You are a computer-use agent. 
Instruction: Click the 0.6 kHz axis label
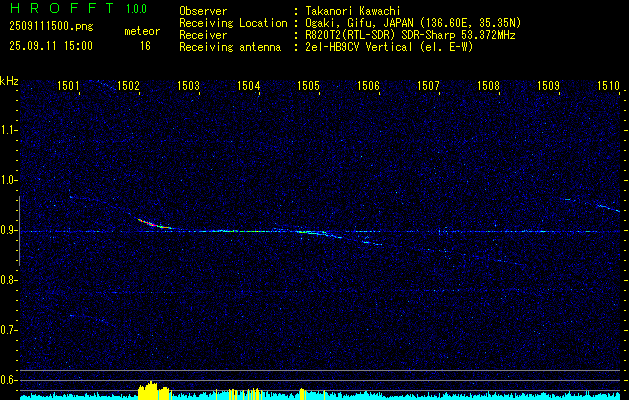tap(8, 380)
